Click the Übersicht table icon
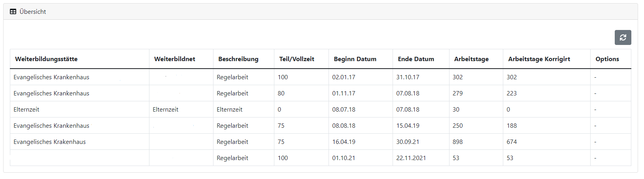Image resolution: width=644 pixels, height=179 pixels. pos(13,12)
